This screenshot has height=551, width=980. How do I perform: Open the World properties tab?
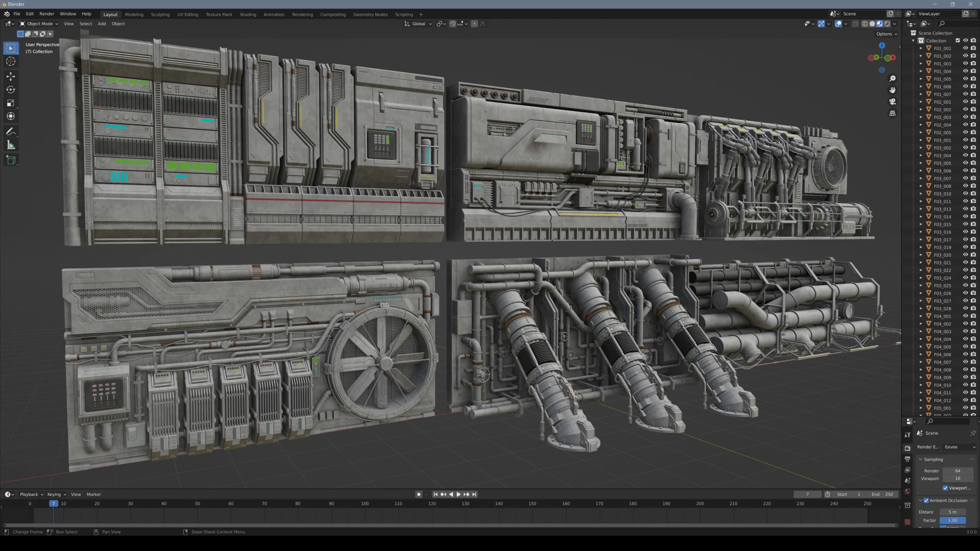pyautogui.click(x=908, y=491)
